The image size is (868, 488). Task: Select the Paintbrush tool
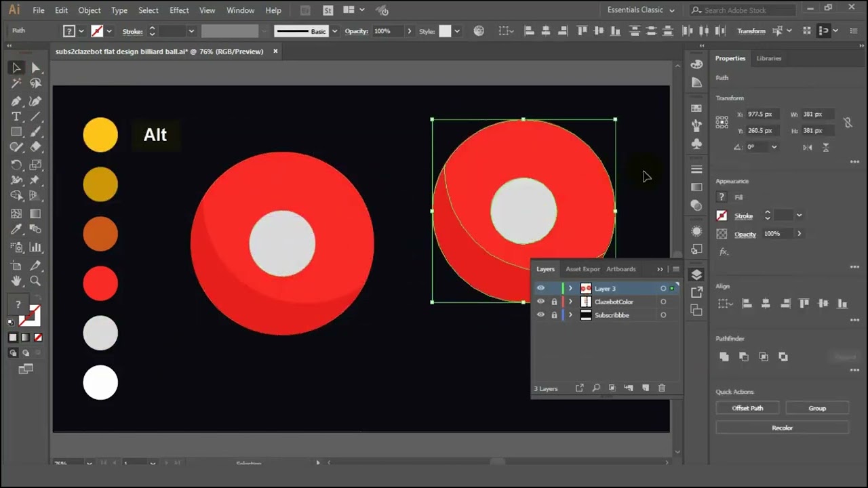pyautogui.click(x=36, y=132)
